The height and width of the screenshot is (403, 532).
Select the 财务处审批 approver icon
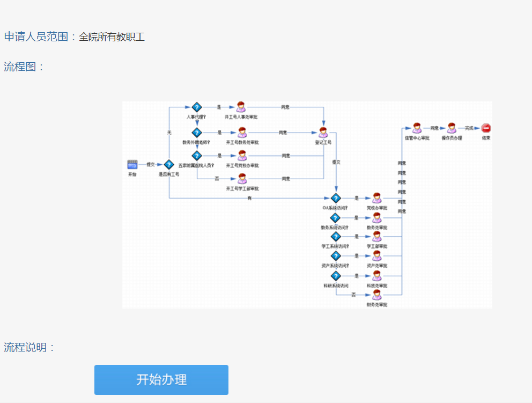click(377, 295)
